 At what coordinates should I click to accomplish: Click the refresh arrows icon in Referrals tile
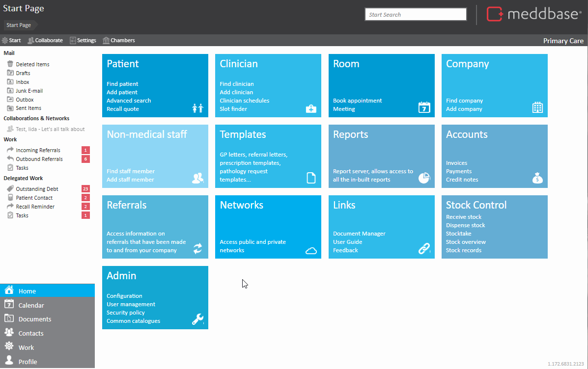pyautogui.click(x=197, y=249)
